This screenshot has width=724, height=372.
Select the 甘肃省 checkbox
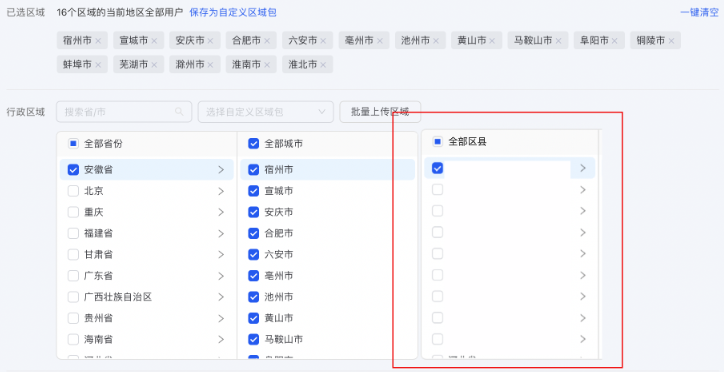[73, 255]
